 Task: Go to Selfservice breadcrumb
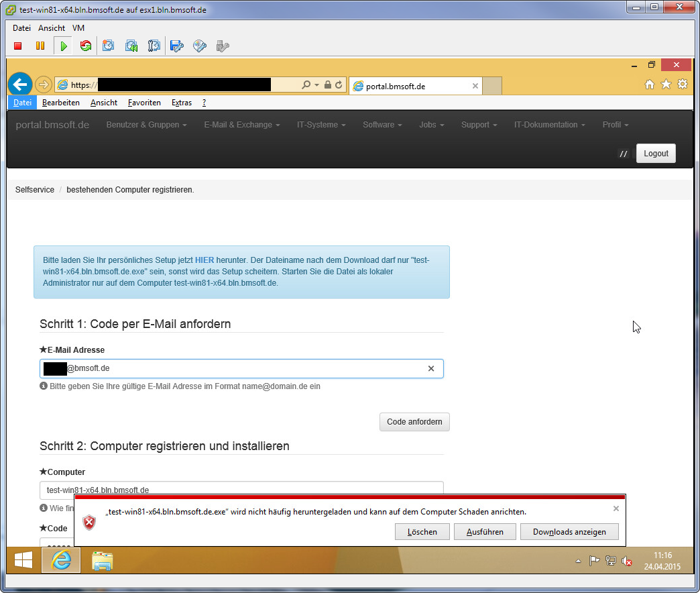(35, 190)
